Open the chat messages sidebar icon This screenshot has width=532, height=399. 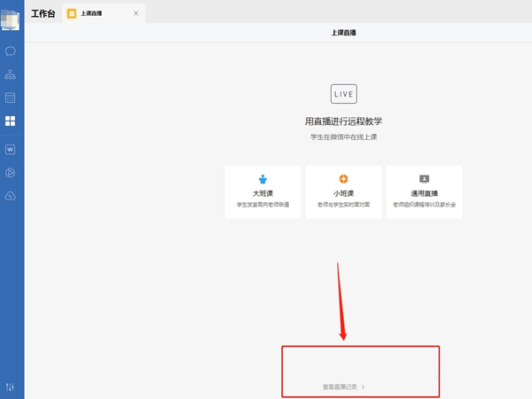[11, 51]
